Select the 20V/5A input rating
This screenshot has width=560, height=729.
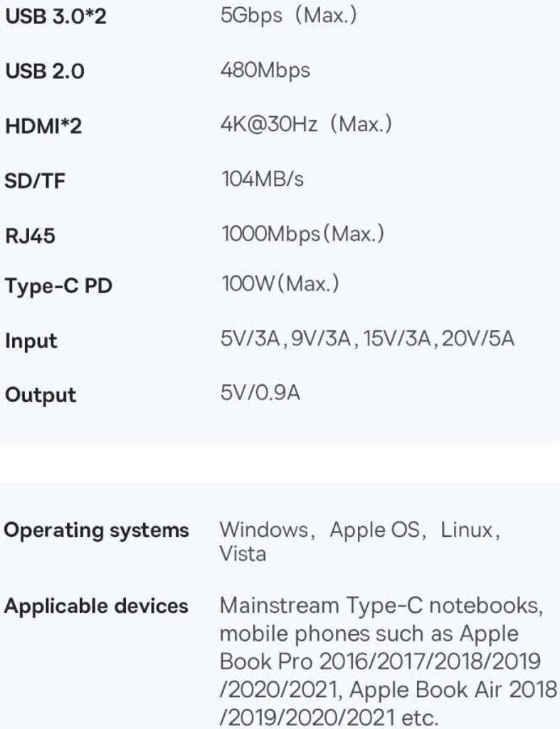tap(477, 340)
